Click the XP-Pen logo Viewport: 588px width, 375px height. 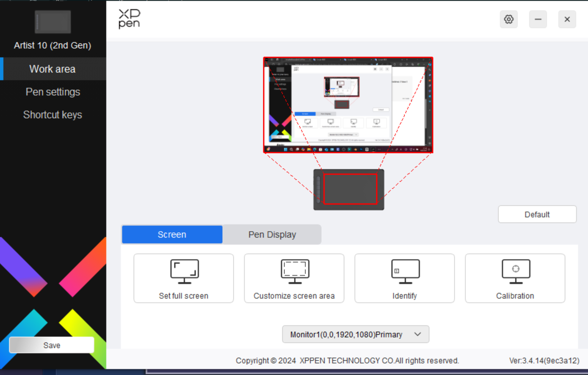129,19
